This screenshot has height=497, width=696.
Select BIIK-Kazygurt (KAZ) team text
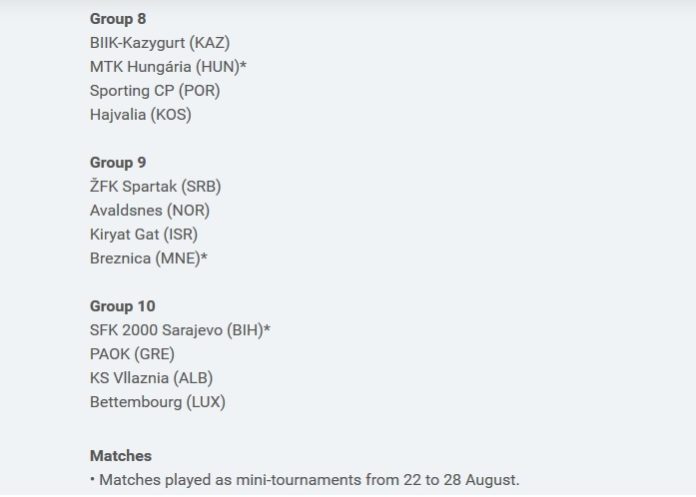(160, 43)
